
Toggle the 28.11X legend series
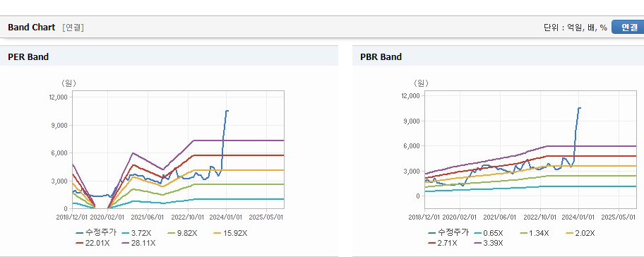tap(138, 243)
